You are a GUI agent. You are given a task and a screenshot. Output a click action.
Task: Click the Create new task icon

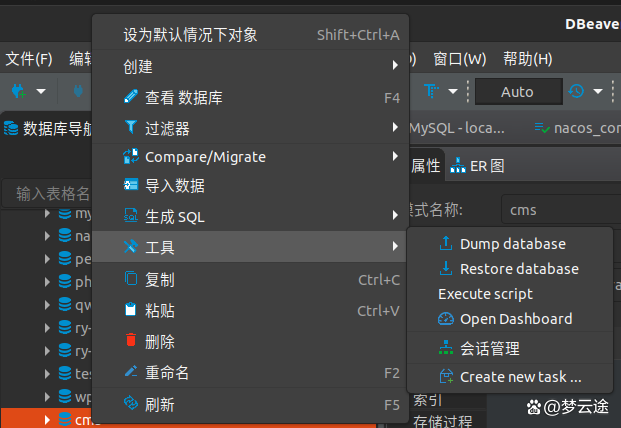coord(446,376)
